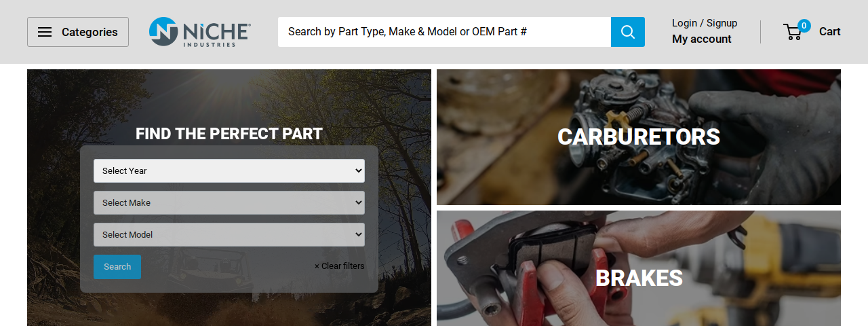
Task: Open the shopping cart icon
Action: [x=792, y=32]
